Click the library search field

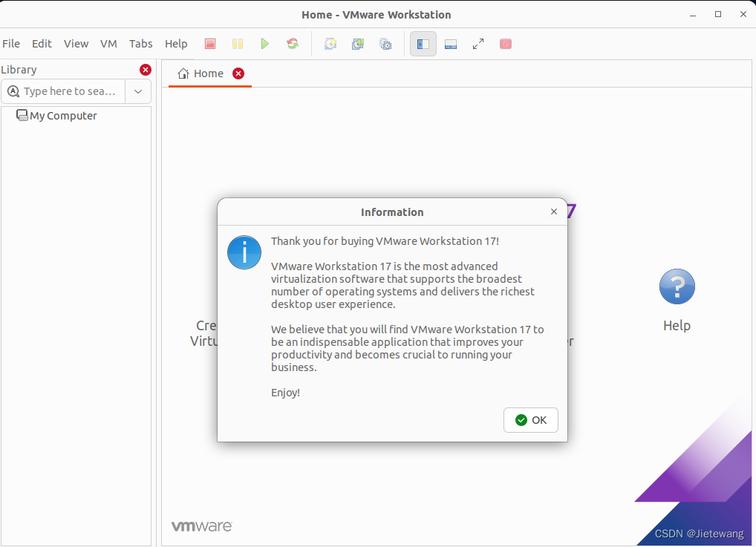(74, 91)
